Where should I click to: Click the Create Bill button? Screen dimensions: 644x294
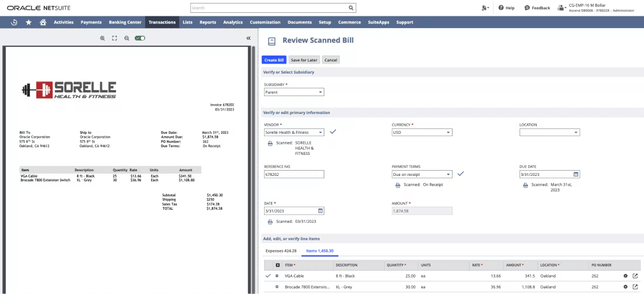[x=274, y=60]
